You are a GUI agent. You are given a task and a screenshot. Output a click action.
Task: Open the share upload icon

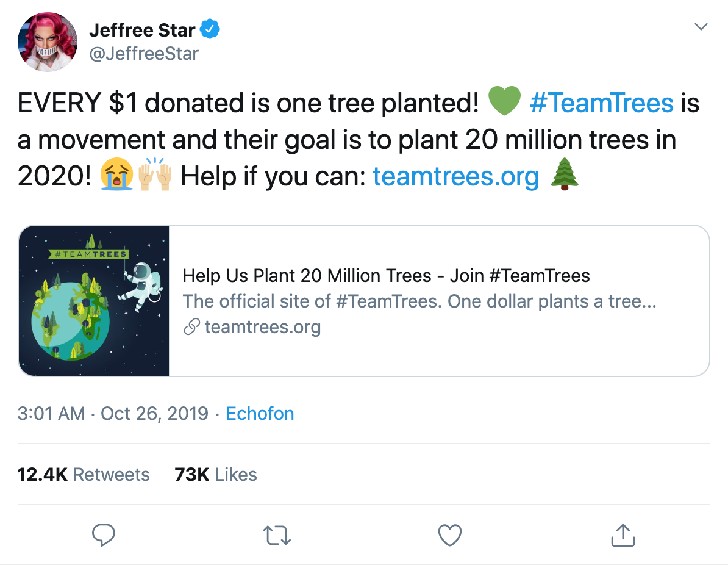coord(623,535)
